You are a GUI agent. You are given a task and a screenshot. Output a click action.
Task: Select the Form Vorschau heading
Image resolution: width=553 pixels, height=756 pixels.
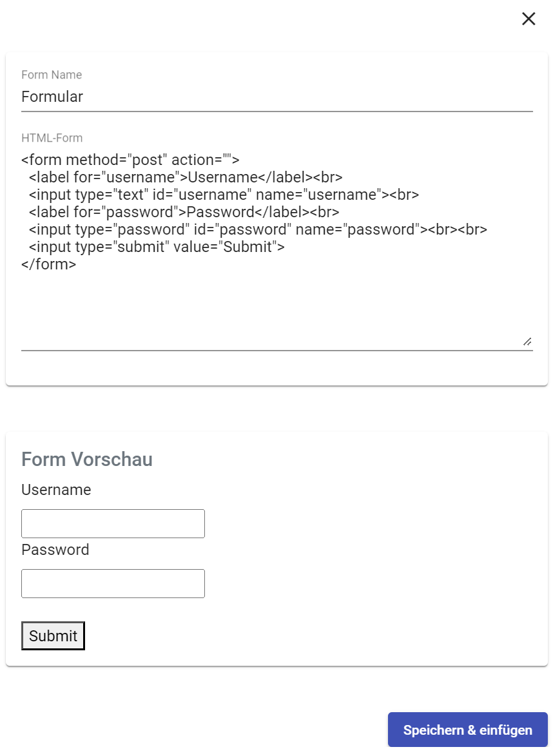(x=87, y=460)
